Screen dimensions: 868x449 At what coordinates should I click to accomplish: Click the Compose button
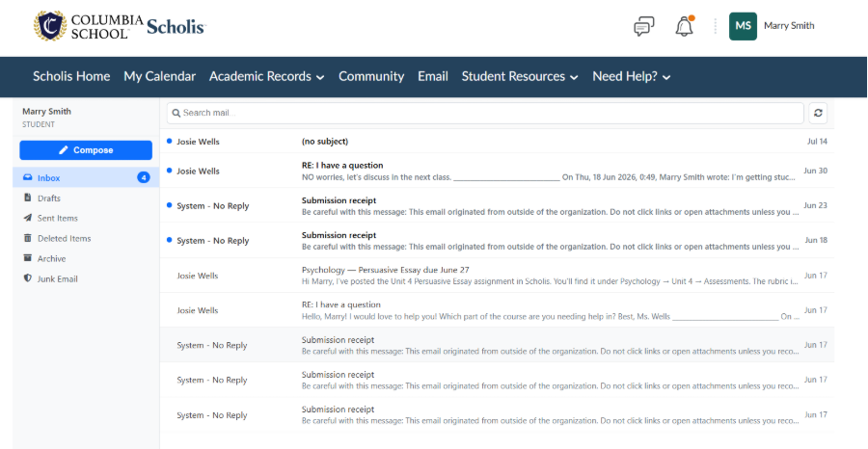(x=86, y=150)
